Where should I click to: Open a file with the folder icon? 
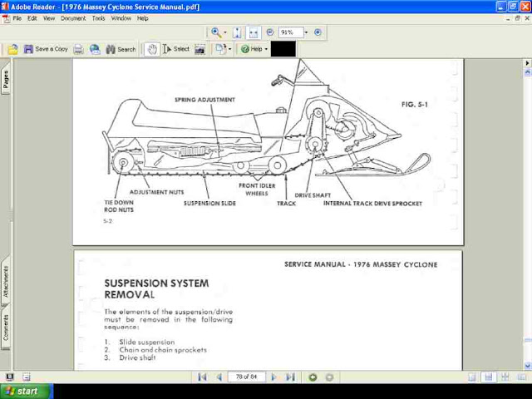(x=13, y=50)
